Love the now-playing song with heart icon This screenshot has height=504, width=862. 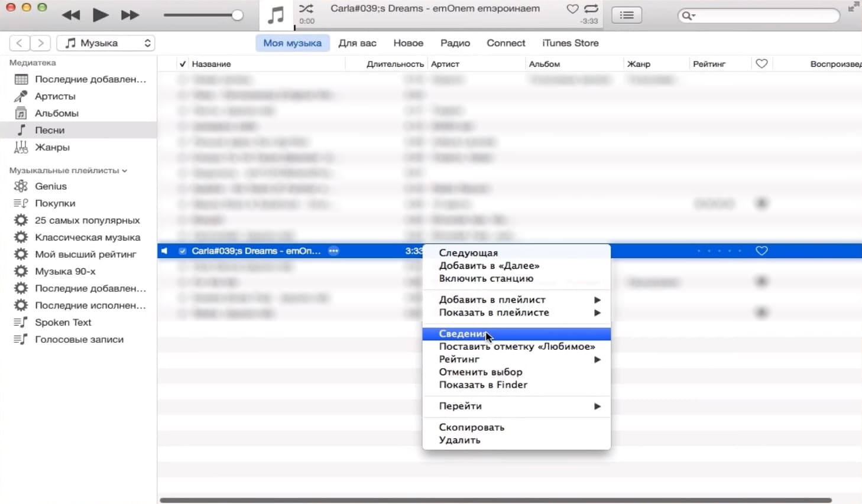[572, 9]
